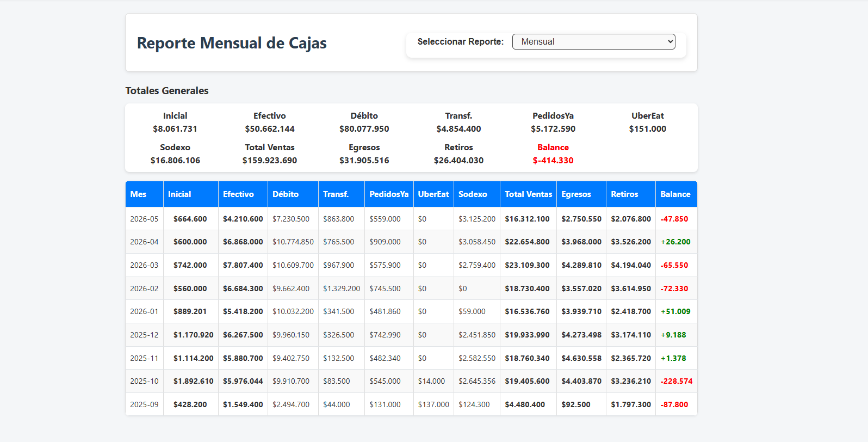868x442 pixels.
Task: Select the 2026-05 month cell
Action: [144, 219]
